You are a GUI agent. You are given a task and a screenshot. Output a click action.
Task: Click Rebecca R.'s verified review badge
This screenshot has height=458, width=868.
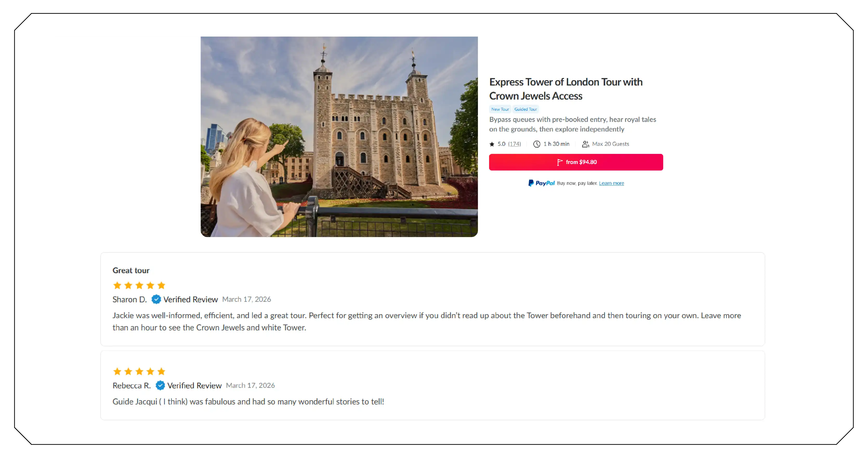[160, 385]
